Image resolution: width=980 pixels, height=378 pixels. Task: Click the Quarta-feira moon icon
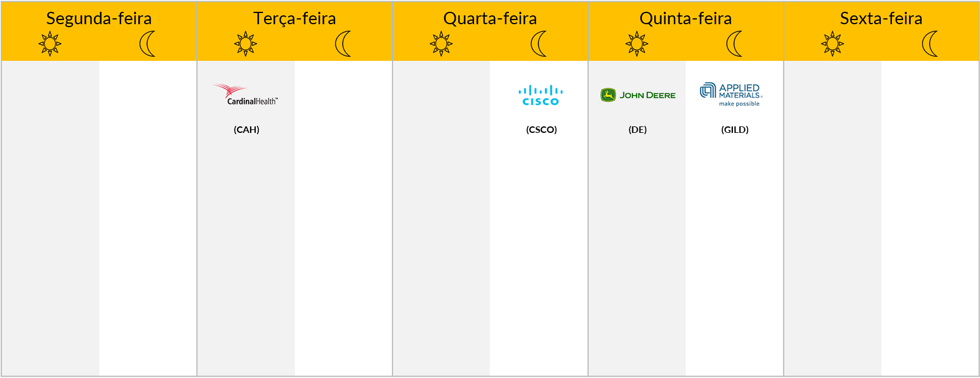539,44
